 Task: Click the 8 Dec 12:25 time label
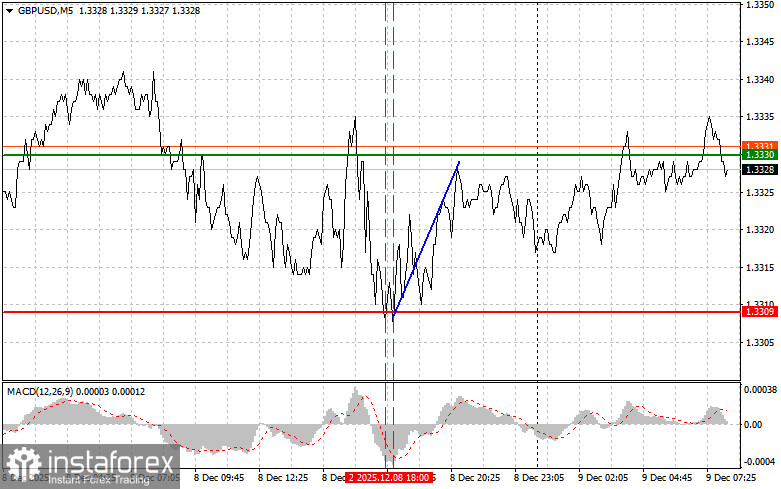tap(283, 478)
